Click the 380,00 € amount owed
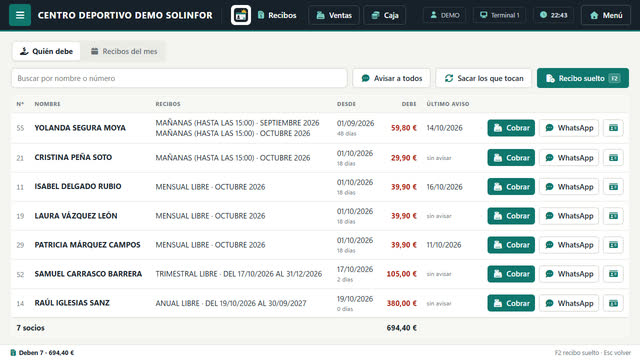Viewport: 640px width, 360px height. click(402, 303)
